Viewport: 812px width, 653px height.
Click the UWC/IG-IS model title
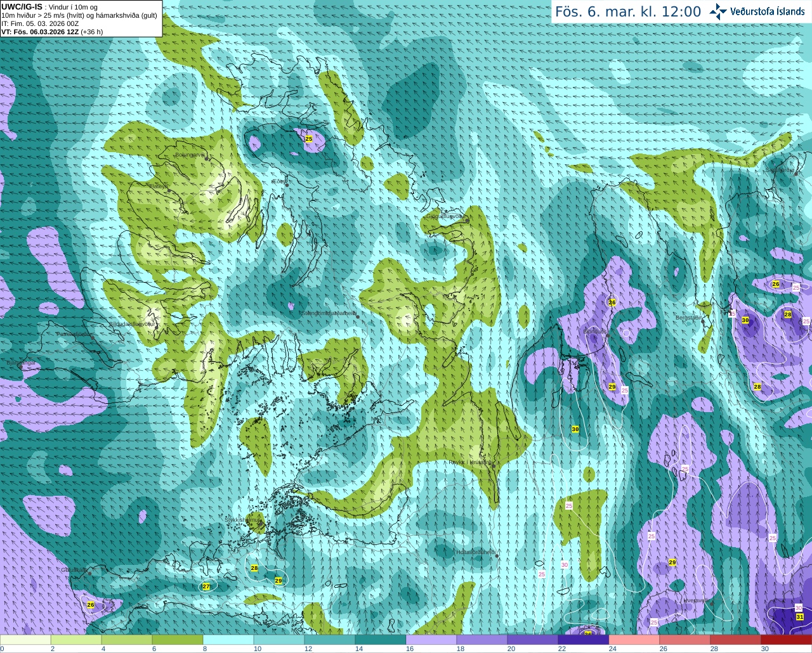pyautogui.click(x=22, y=6)
